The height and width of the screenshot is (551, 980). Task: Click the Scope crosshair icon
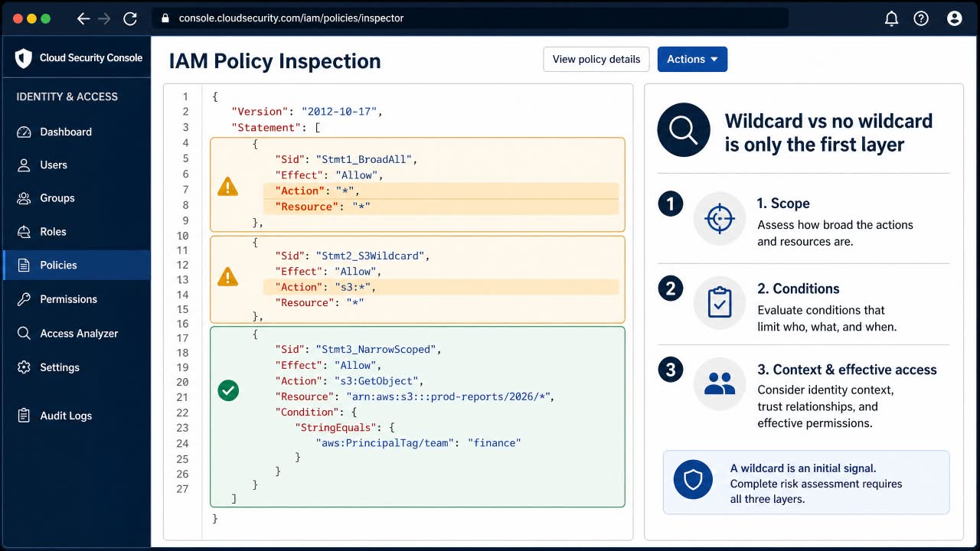pos(720,219)
